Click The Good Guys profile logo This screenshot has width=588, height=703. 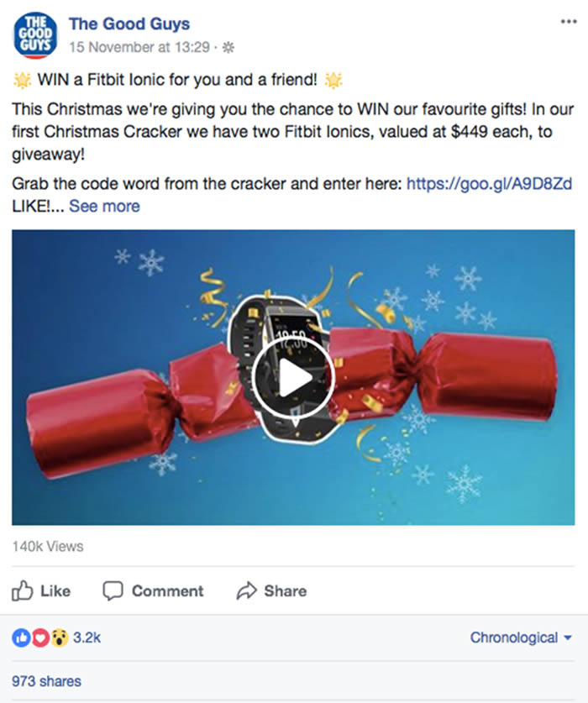click(36, 35)
